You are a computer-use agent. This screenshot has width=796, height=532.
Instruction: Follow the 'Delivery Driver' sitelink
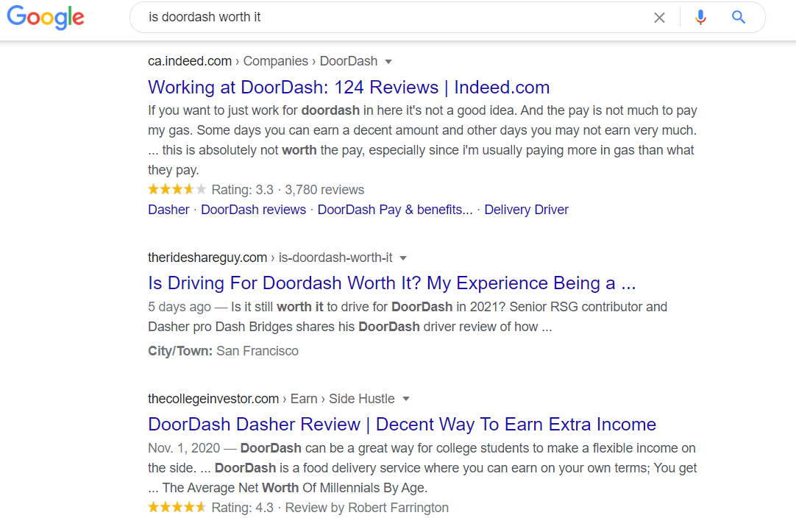pyautogui.click(x=527, y=210)
